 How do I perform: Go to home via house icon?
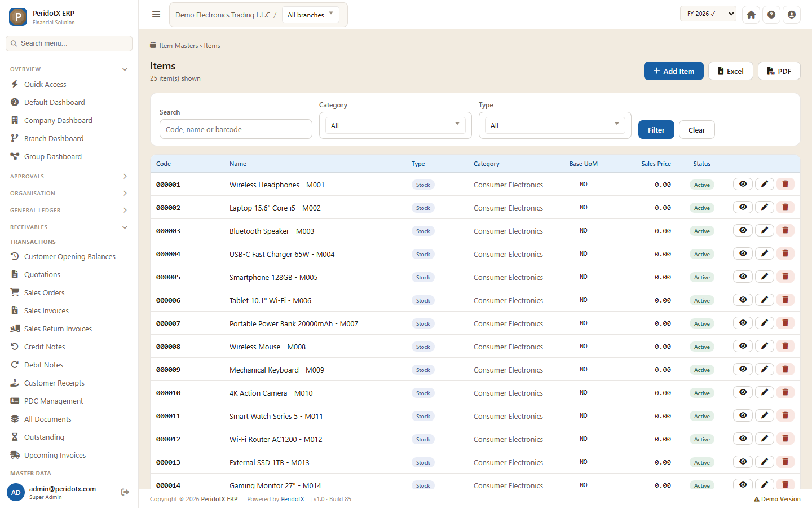click(x=751, y=15)
